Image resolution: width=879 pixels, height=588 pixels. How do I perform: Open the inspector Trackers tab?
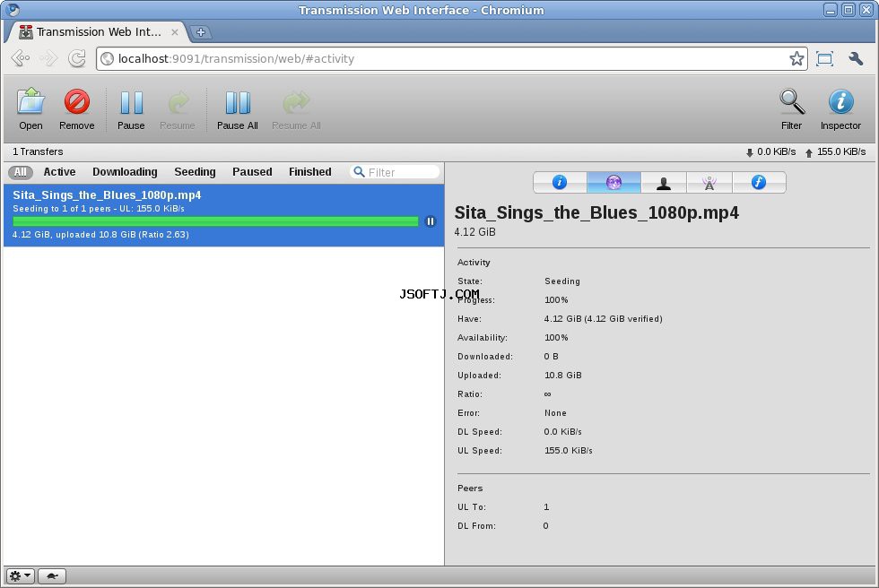coord(709,183)
